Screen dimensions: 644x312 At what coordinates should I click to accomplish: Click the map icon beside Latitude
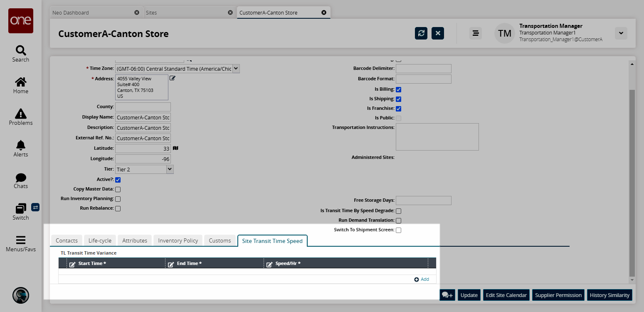click(x=175, y=148)
